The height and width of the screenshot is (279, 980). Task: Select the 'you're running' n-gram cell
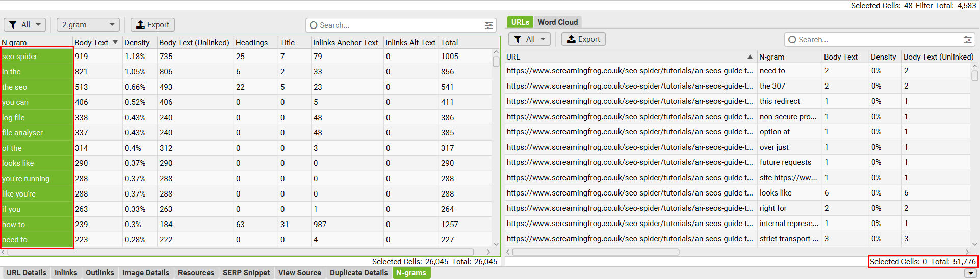37,179
